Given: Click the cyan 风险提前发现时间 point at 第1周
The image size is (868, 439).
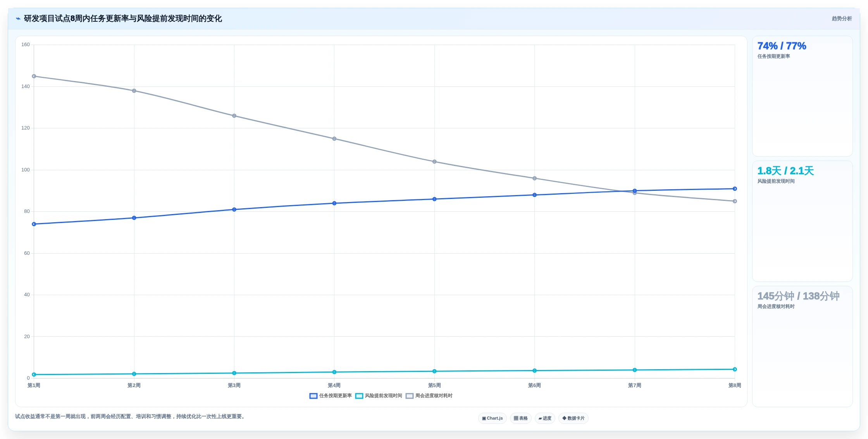Looking at the screenshot, I should pos(34,375).
